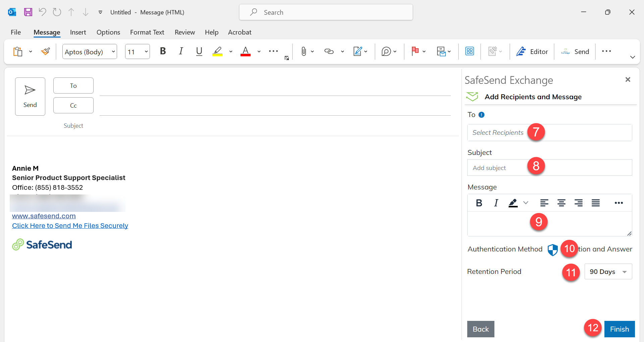Open the Aptos (Body) font dropdown
The width and height of the screenshot is (644, 342).
113,52
